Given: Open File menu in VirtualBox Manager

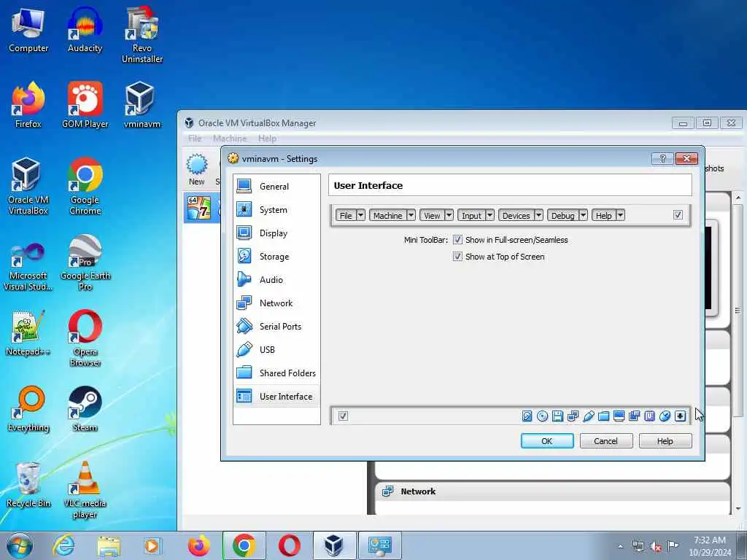Looking at the screenshot, I should click(194, 138).
